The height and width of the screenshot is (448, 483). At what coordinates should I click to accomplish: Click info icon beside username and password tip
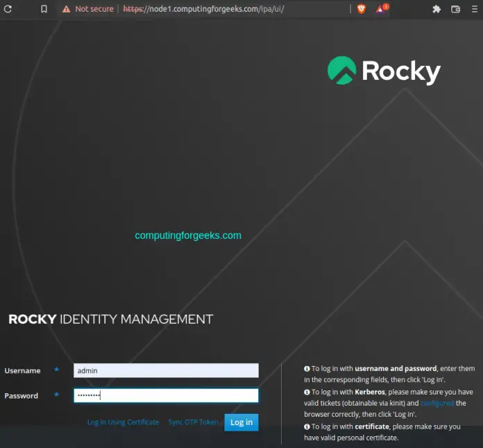pyautogui.click(x=307, y=369)
